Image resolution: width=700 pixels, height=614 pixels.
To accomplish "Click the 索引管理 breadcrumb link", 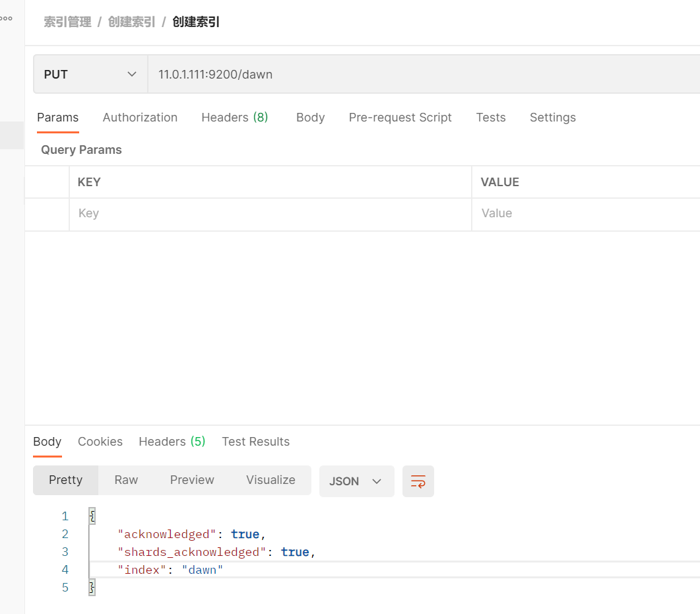I will point(67,22).
